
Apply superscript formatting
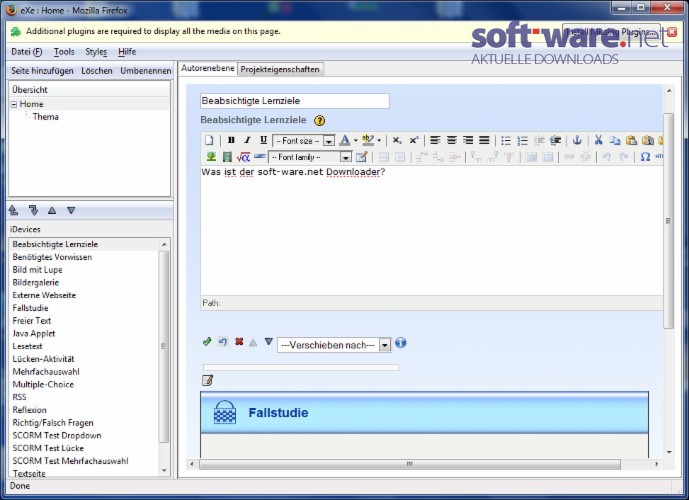click(x=413, y=140)
